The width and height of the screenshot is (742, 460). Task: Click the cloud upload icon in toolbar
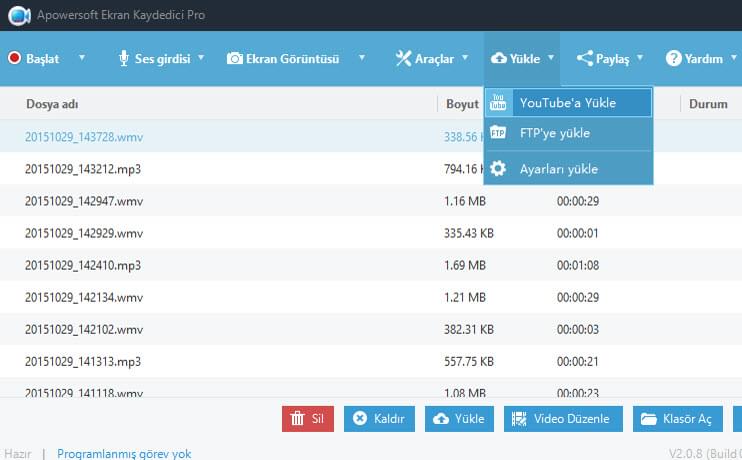[x=498, y=59]
